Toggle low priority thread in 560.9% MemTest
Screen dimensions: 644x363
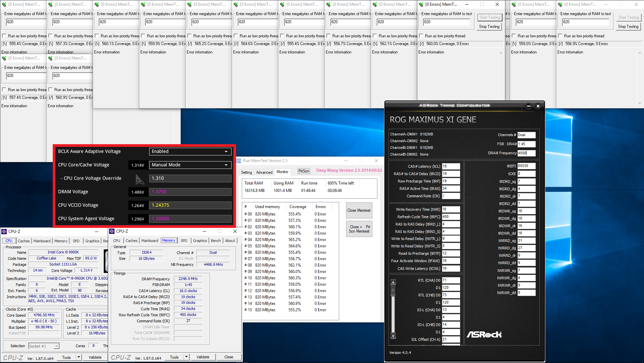coord(50,89)
